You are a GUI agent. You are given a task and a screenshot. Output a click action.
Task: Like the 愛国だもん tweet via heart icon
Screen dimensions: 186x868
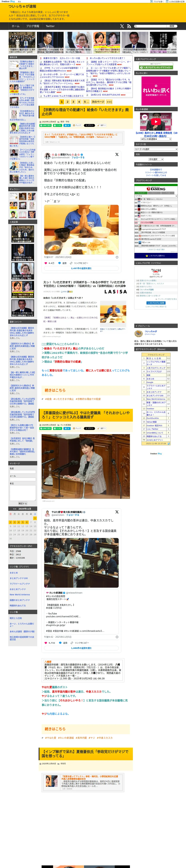click(x=46, y=263)
